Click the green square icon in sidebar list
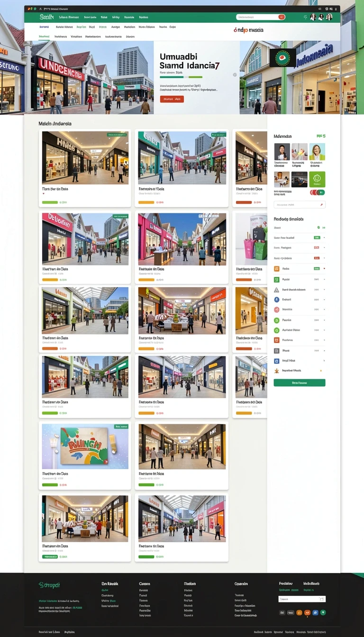 277,279
